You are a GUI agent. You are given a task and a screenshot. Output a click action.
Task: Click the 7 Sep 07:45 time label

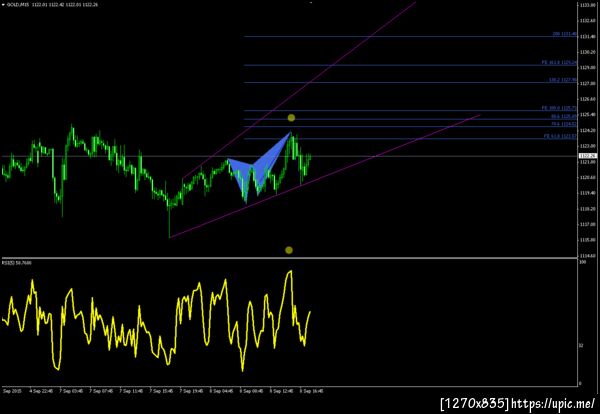pyautogui.click(x=101, y=391)
